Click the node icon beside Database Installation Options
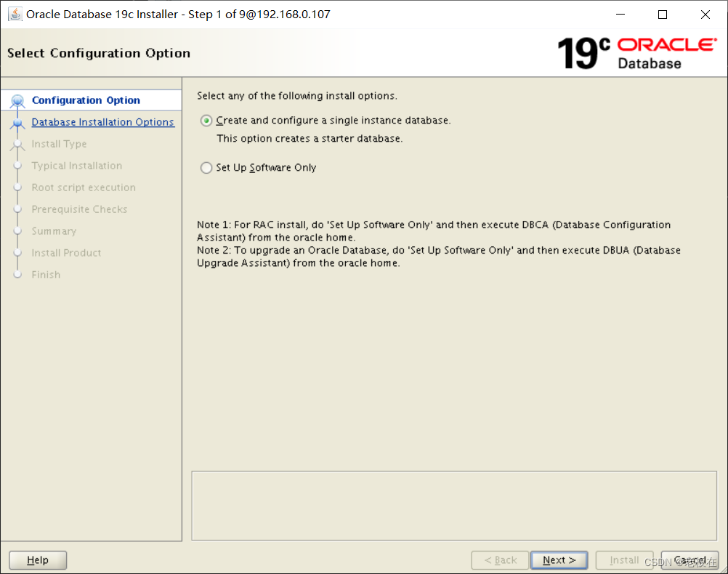The width and height of the screenshot is (728, 574). coord(17,124)
